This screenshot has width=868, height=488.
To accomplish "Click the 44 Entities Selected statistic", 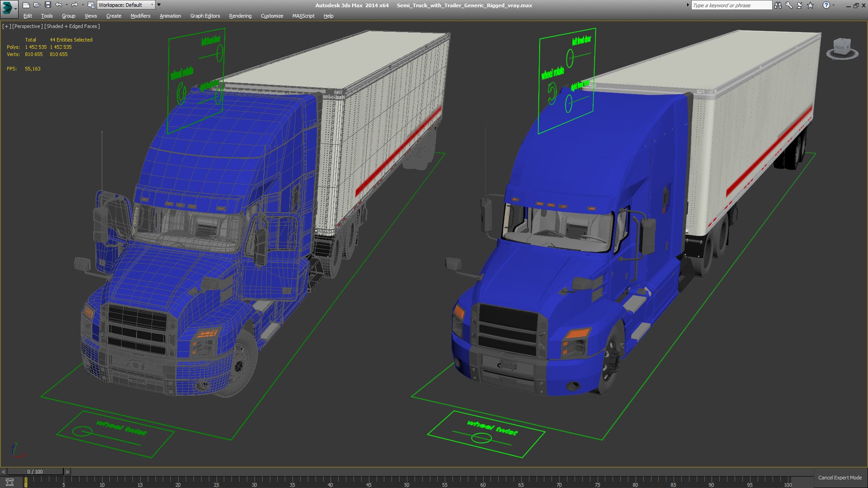I will [71, 40].
